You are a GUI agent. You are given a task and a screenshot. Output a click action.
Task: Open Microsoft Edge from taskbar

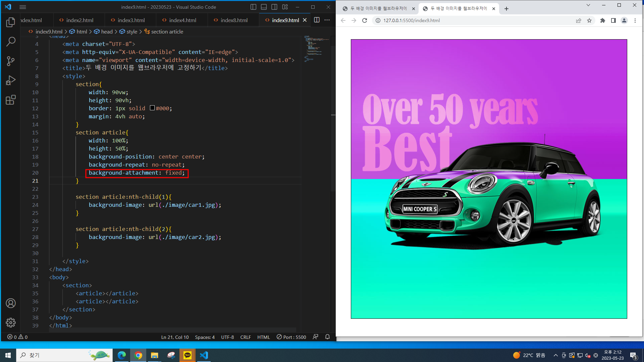coord(122,355)
